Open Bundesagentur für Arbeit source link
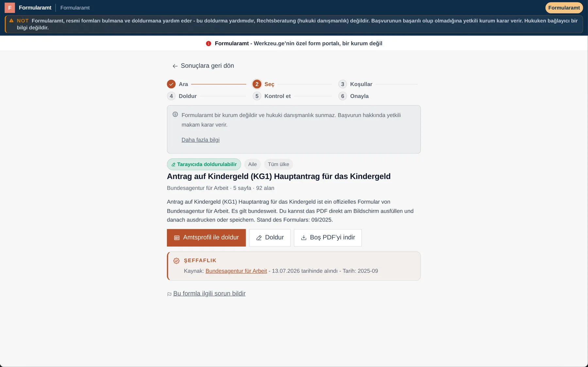 pos(236,271)
